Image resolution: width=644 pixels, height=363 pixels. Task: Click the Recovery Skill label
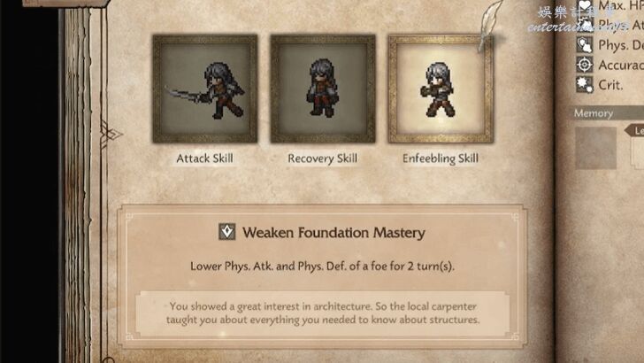pyautogui.click(x=322, y=158)
